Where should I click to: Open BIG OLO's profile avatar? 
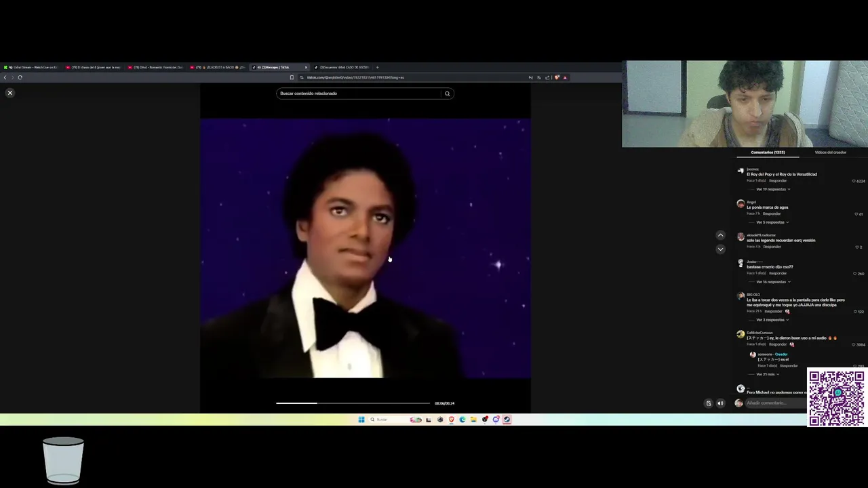click(741, 296)
